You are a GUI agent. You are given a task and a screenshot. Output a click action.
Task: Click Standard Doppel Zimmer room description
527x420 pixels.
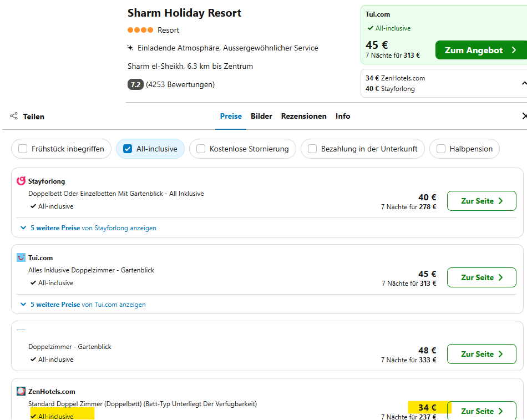(x=143, y=403)
